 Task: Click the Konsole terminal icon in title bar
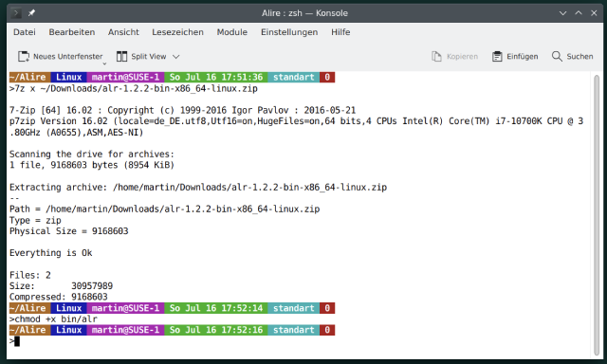pyautogui.click(x=15, y=13)
